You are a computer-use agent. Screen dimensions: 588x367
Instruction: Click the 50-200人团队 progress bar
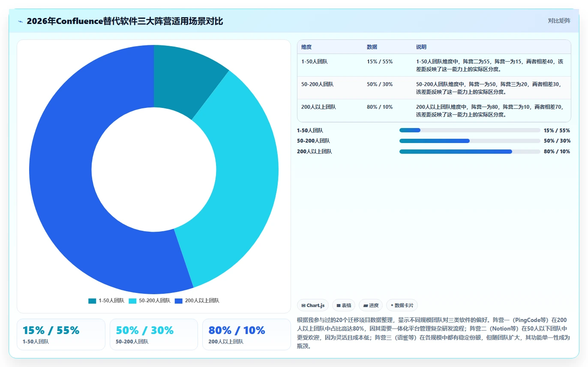470,141
